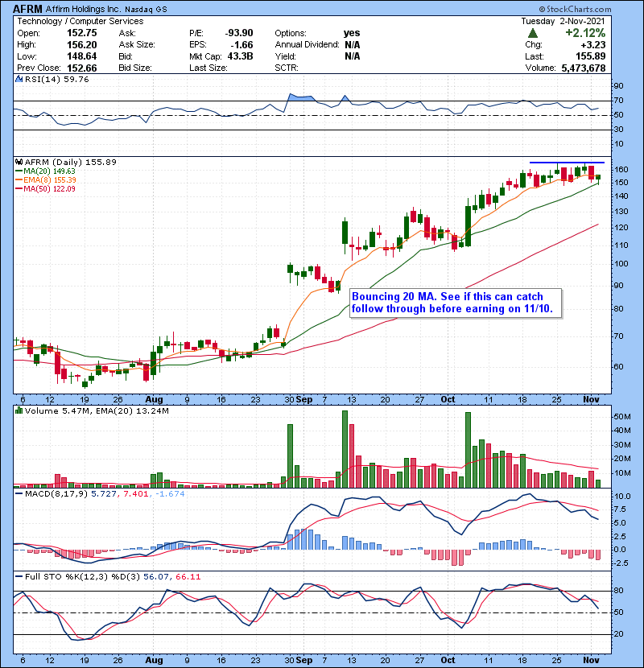Click the Affirm Holdings Inc. company name
Viewport: 644px width, 668px height.
[x=83, y=9]
